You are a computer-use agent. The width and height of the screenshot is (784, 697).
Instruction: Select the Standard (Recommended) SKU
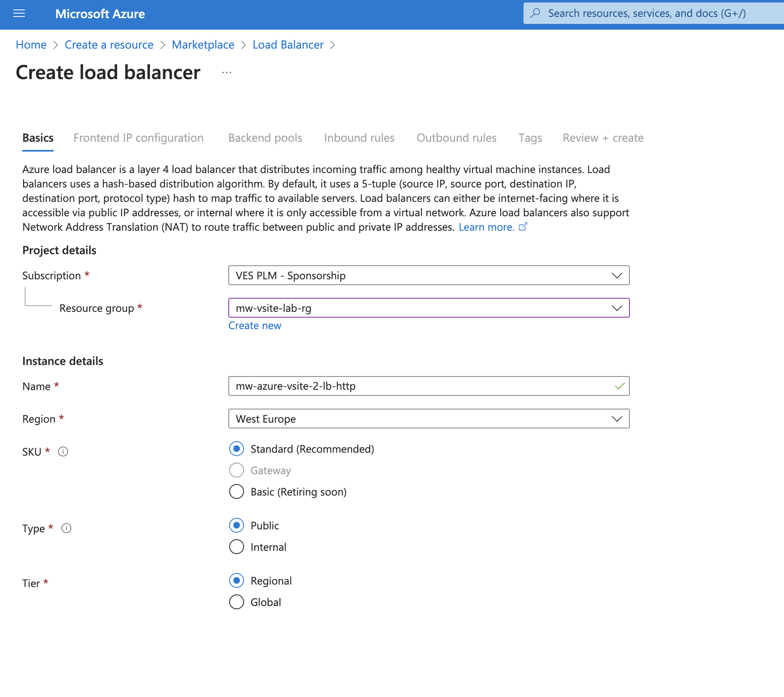point(237,449)
